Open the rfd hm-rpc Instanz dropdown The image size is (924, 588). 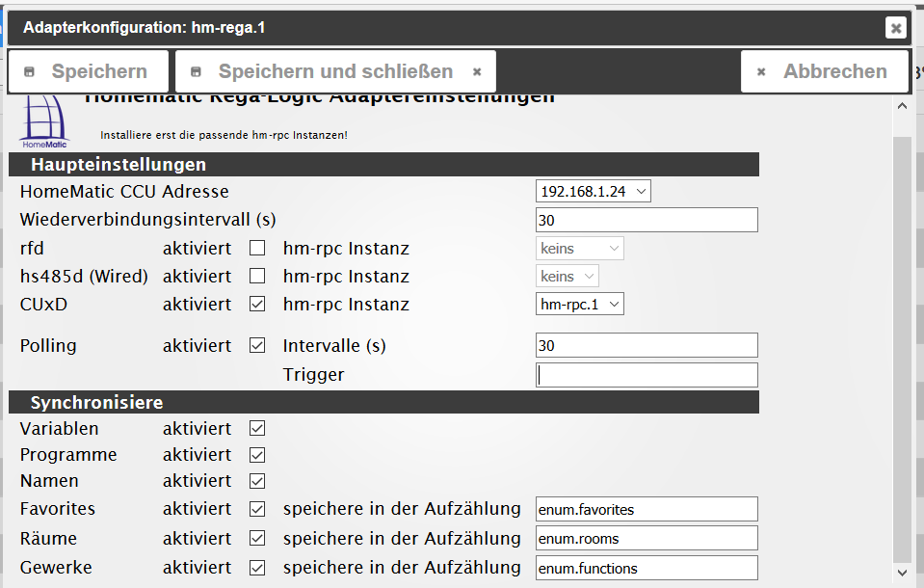[x=579, y=249]
